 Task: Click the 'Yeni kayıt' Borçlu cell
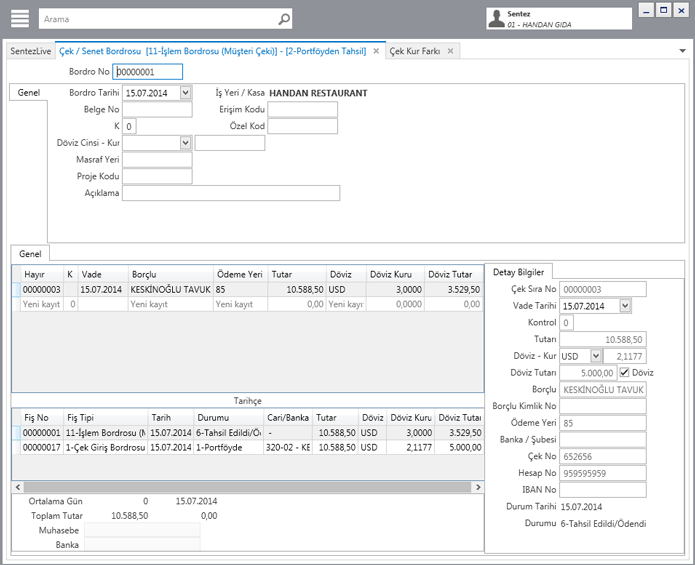tap(171, 304)
